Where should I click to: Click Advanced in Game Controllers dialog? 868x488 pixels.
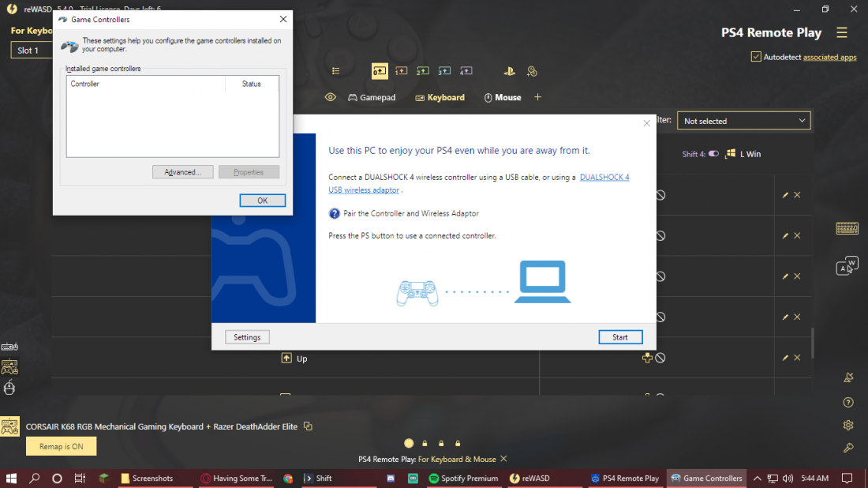(183, 172)
